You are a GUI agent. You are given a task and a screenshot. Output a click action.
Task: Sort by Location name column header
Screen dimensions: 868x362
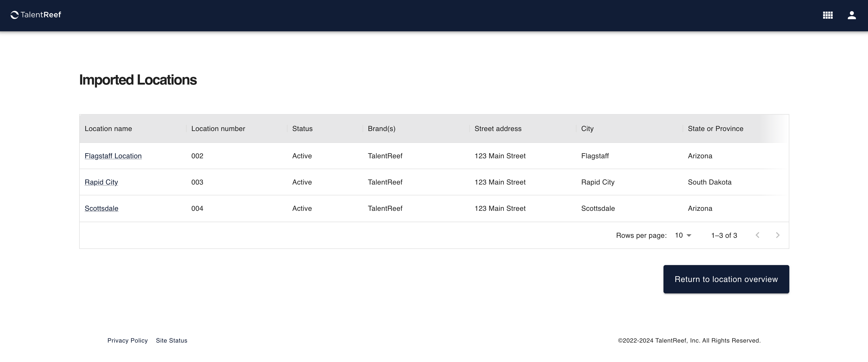[108, 128]
